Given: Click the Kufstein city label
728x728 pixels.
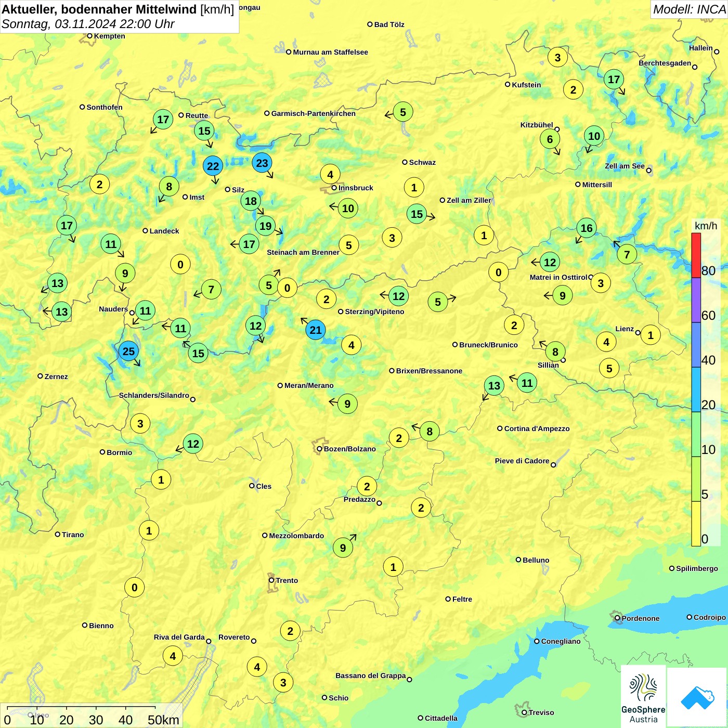Looking at the screenshot, I should [x=526, y=85].
